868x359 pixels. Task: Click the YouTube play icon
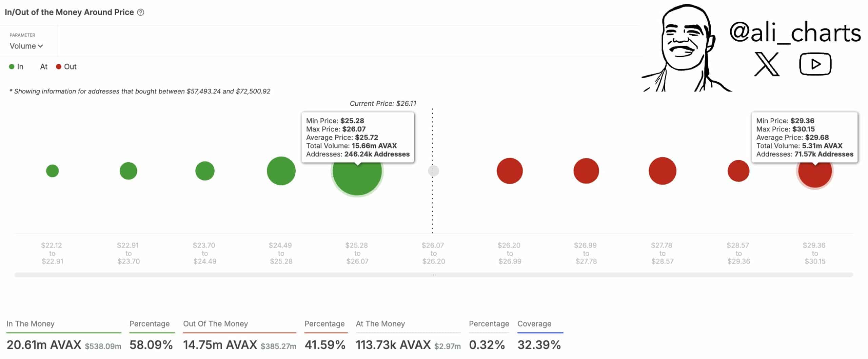click(x=815, y=64)
